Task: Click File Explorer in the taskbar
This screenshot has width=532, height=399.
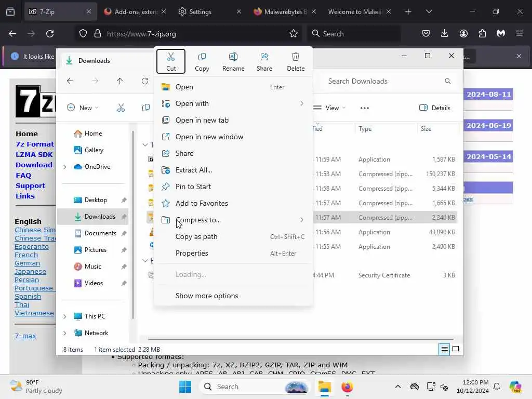Action: coord(324,387)
